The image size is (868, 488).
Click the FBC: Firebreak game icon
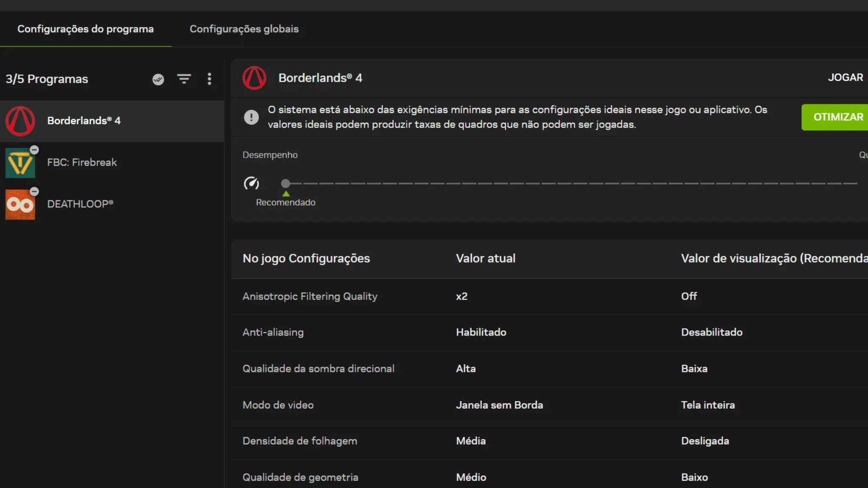tap(20, 163)
